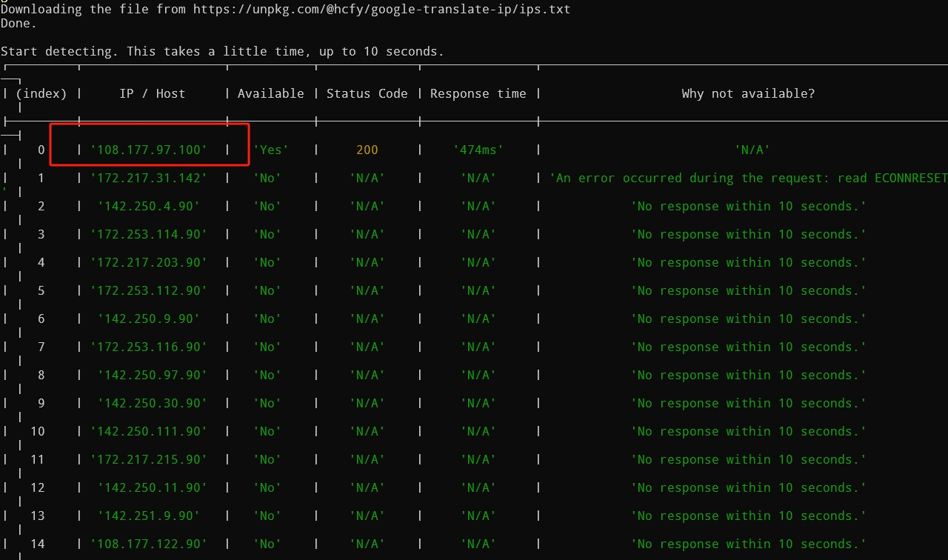The height and width of the screenshot is (560, 948).
Task: Click the 'IP / Host' column header
Action: (x=153, y=93)
